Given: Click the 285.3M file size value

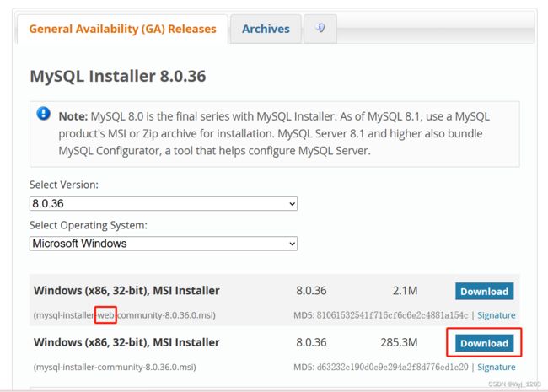Looking at the screenshot, I should (x=399, y=342).
